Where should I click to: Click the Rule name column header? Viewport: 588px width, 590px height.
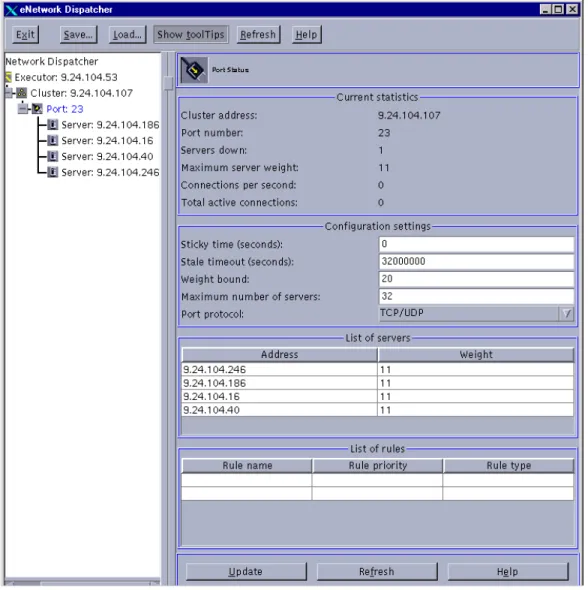[247, 465]
